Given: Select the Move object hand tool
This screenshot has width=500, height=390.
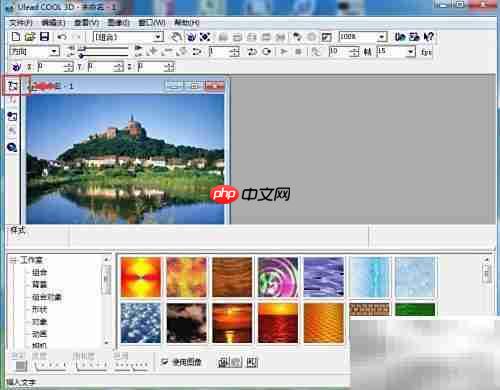Looking at the screenshot, I should tap(176, 36).
